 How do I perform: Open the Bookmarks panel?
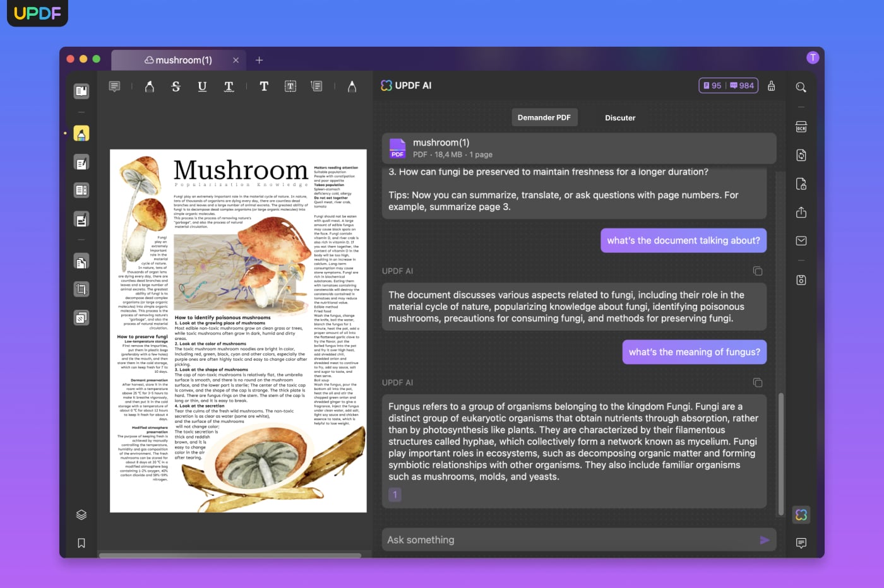(81, 543)
